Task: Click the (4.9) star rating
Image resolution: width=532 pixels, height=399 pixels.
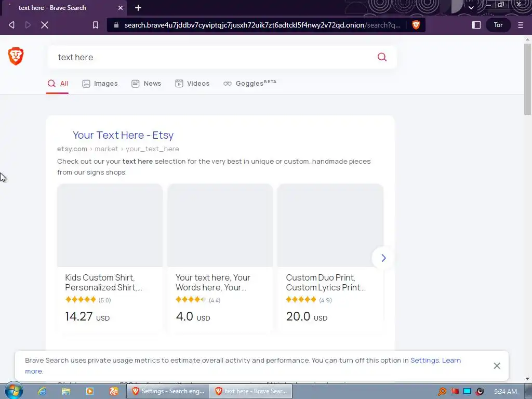Action: click(x=309, y=300)
